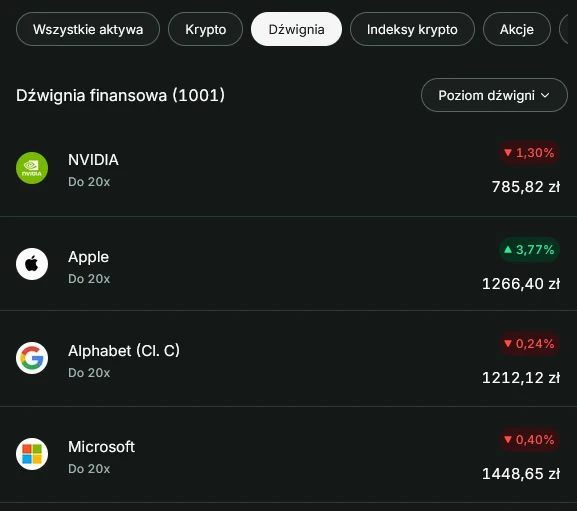Switch to Krypto tab
This screenshot has width=577, height=511.
(x=205, y=29)
